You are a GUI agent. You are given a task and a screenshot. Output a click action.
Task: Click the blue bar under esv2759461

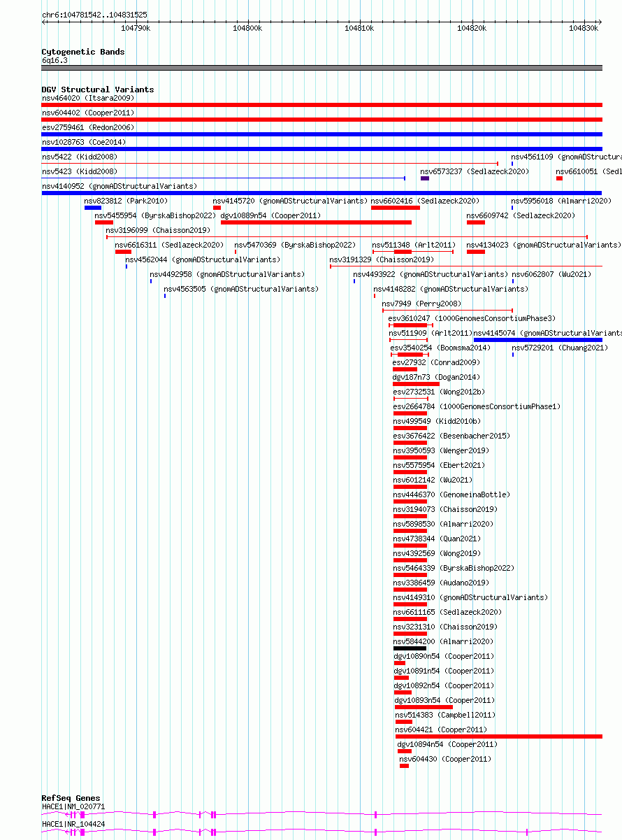(x=321, y=134)
